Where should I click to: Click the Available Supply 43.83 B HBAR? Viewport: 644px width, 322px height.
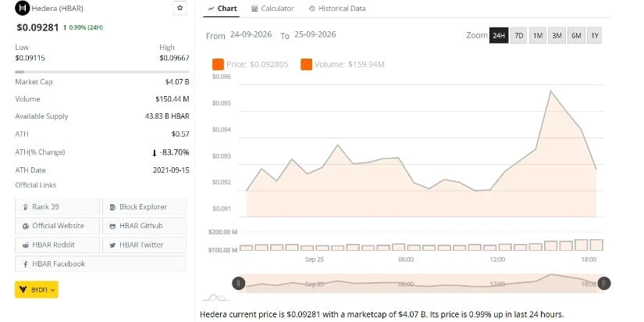(167, 116)
